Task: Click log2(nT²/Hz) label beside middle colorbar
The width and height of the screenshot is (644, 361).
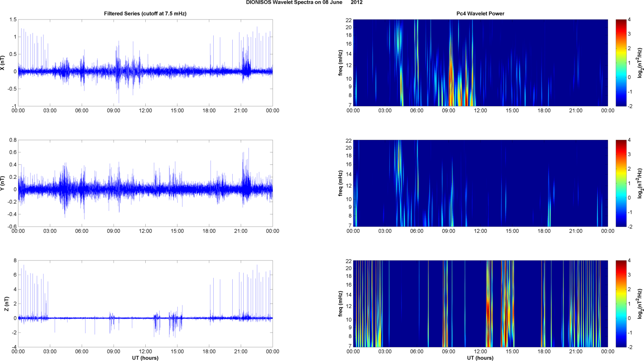Action: (x=640, y=183)
